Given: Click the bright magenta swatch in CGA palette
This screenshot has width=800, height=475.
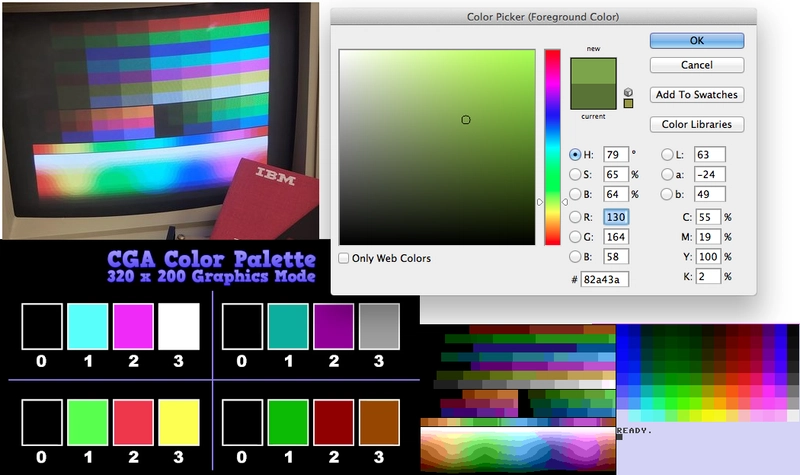Looking at the screenshot, I should (x=133, y=327).
